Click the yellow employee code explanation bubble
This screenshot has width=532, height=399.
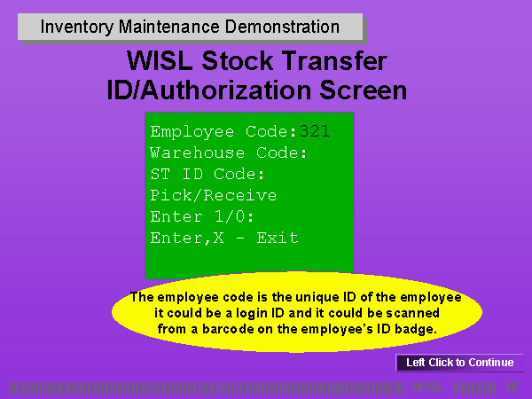coord(298,313)
